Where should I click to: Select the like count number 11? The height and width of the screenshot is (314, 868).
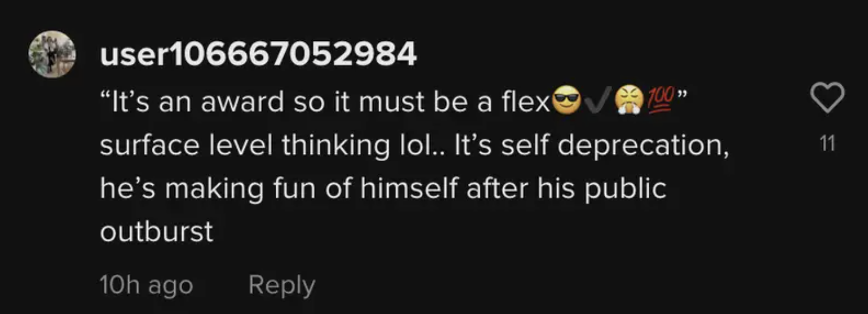pos(828,143)
